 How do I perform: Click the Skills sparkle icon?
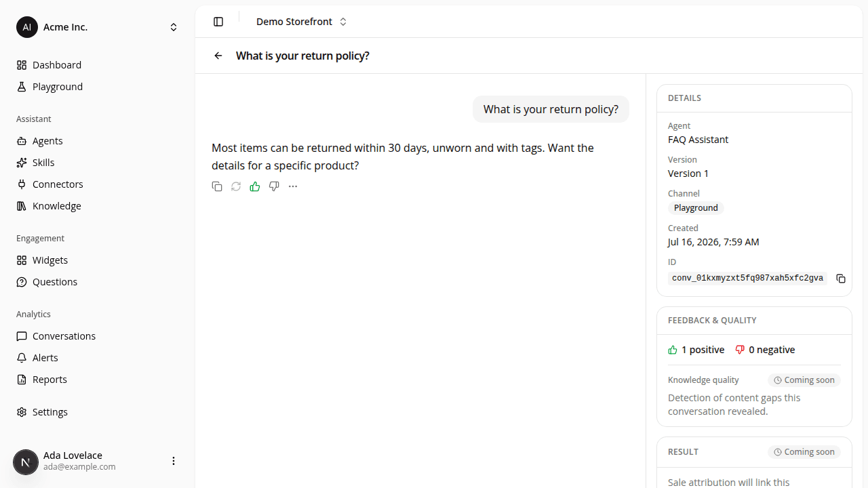pyautogui.click(x=22, y=163)
